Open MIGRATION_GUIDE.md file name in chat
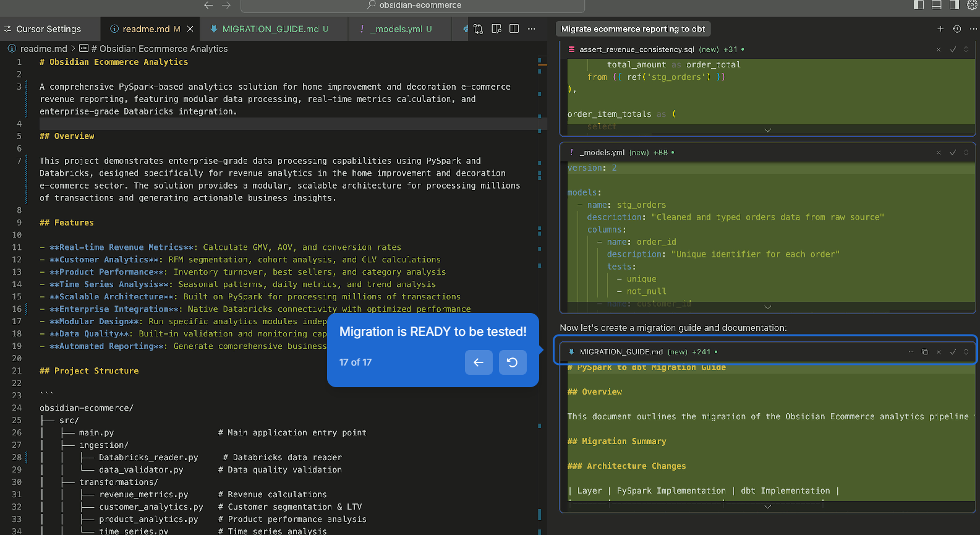This screenshot has height=535, width=980. point(621,352)
